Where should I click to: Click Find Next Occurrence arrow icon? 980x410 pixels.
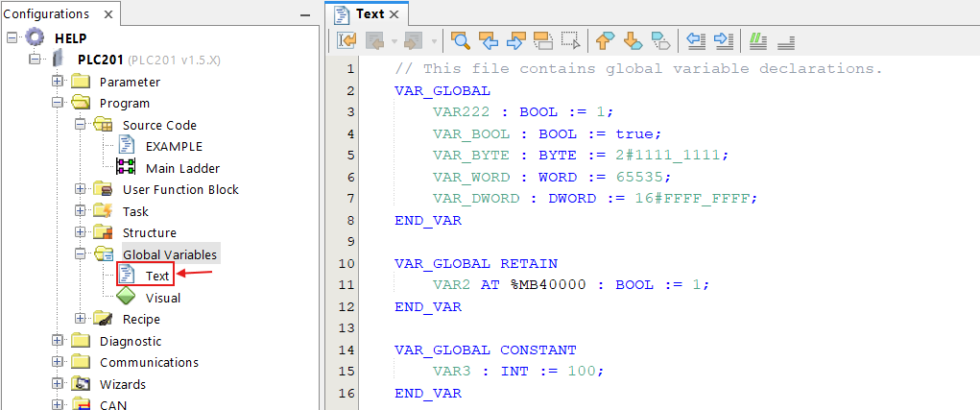coord(515,40)
